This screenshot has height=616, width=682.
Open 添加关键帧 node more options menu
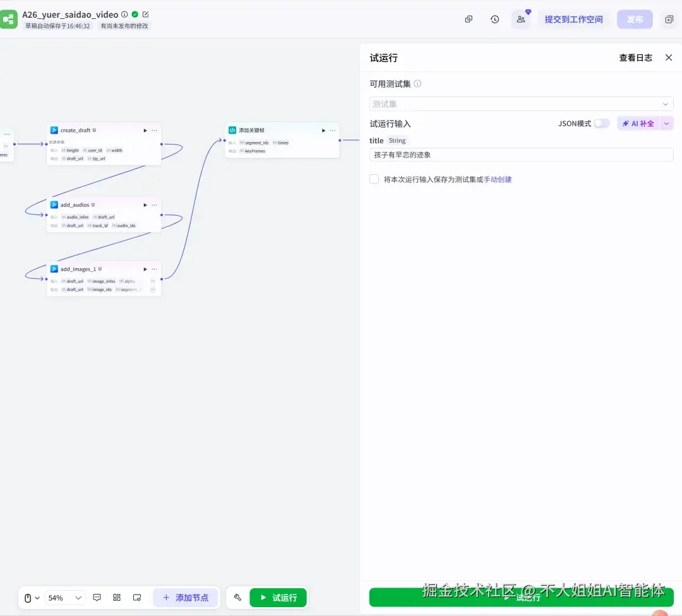coord(333,131)
